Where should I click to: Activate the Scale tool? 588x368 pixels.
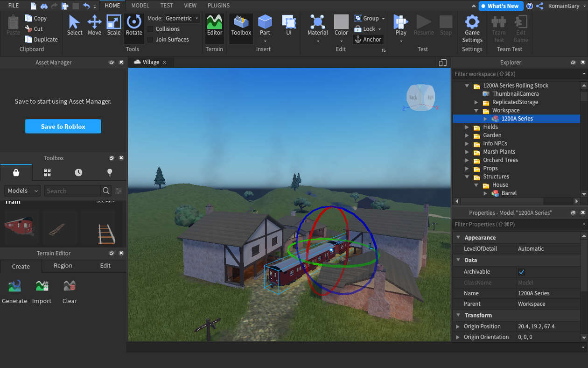pyautogui.click(x=114, y=25)
